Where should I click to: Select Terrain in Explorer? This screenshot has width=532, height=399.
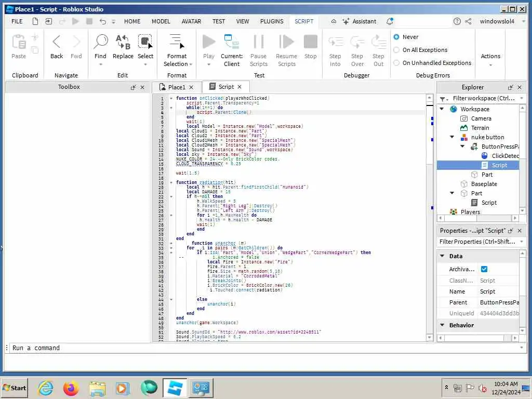[480, 128]
